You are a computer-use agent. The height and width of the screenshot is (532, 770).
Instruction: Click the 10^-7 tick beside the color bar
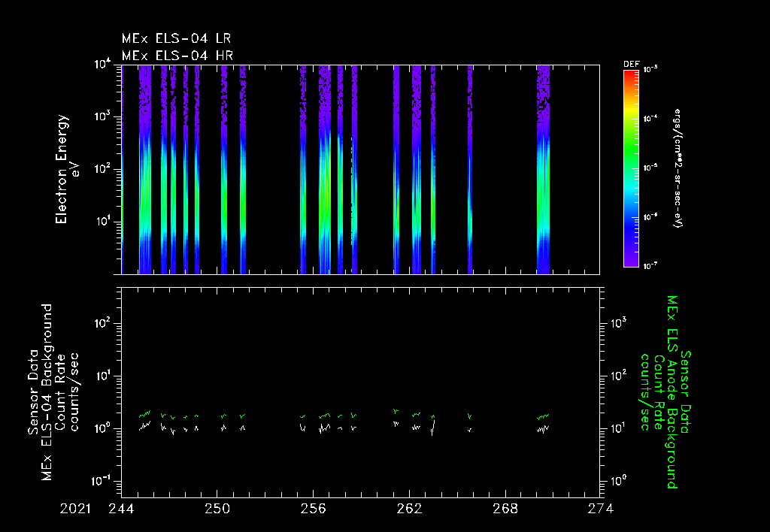pyautogui.click(x=650, y=266)
